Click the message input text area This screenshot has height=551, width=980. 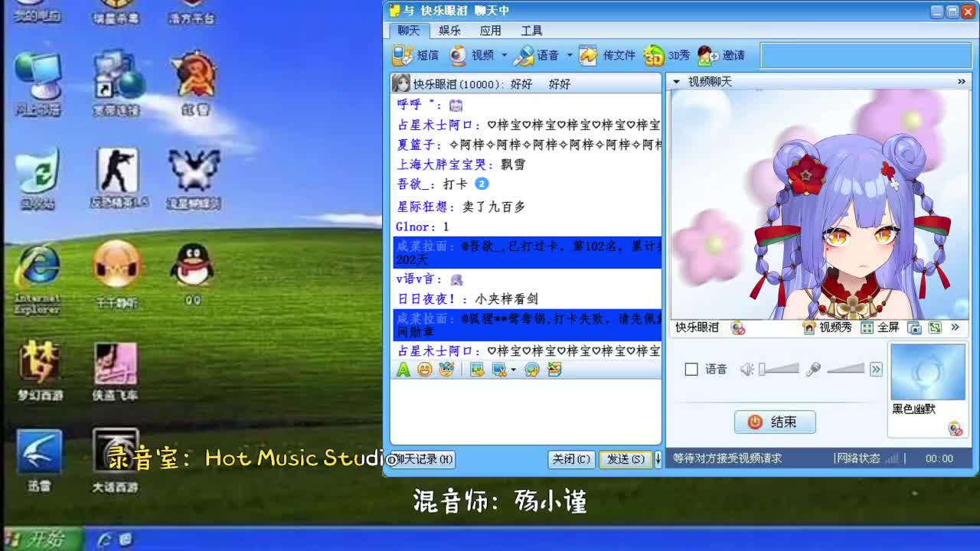[x=525, y=412]
